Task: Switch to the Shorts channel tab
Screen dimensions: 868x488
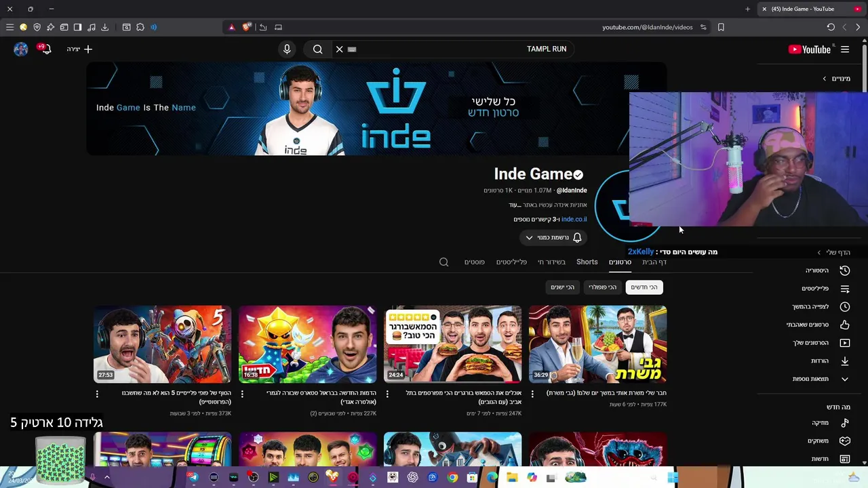Action: (587, 262)
